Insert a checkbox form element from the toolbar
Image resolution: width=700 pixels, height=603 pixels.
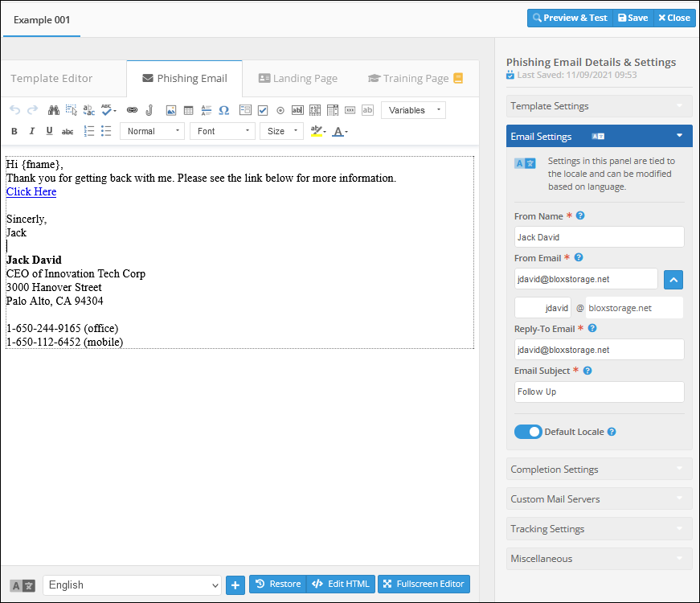coord(263,110)
